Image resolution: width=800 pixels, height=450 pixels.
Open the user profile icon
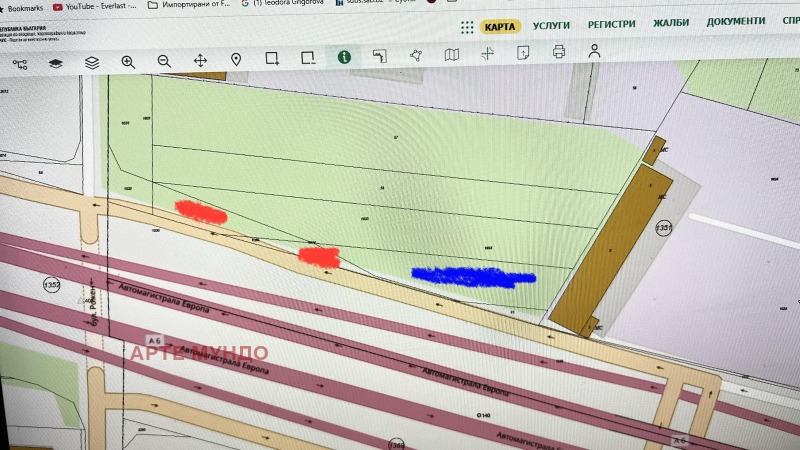pos(594,52)
